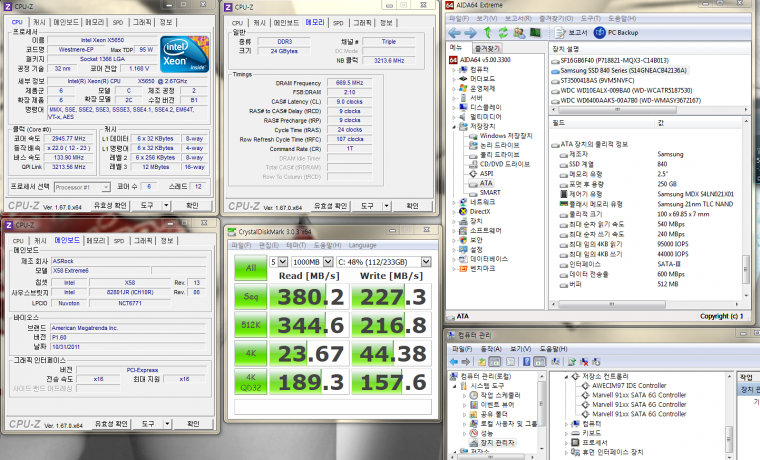Select DirectX node in AIDA64 tree

click(x=480, y=211)
